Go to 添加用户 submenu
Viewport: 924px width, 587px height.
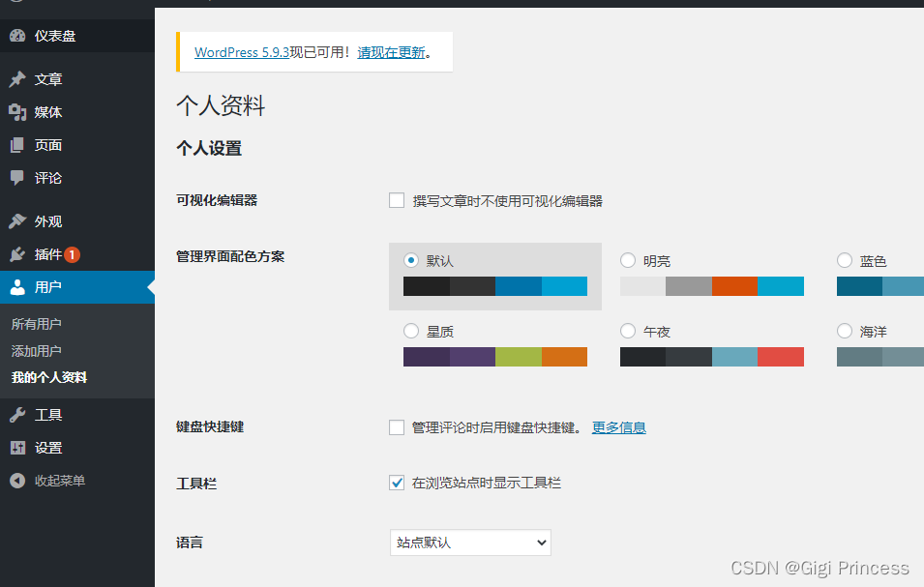coord(37,351)
